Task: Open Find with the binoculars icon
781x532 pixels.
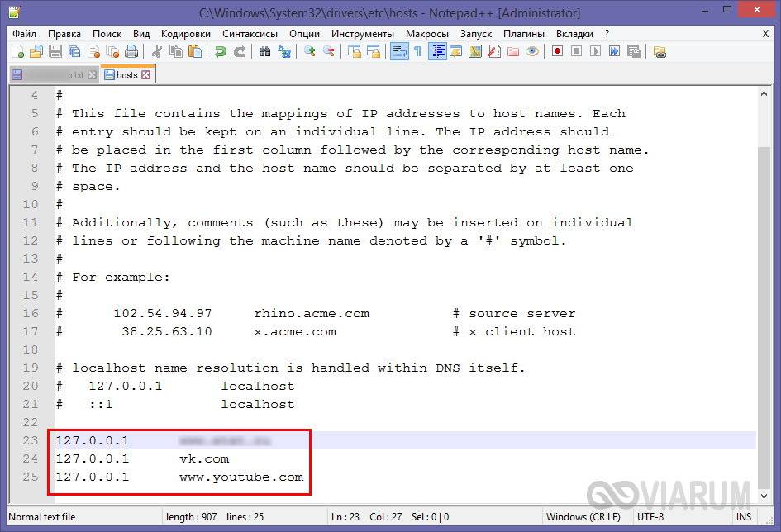Action: tap(264, 51)
